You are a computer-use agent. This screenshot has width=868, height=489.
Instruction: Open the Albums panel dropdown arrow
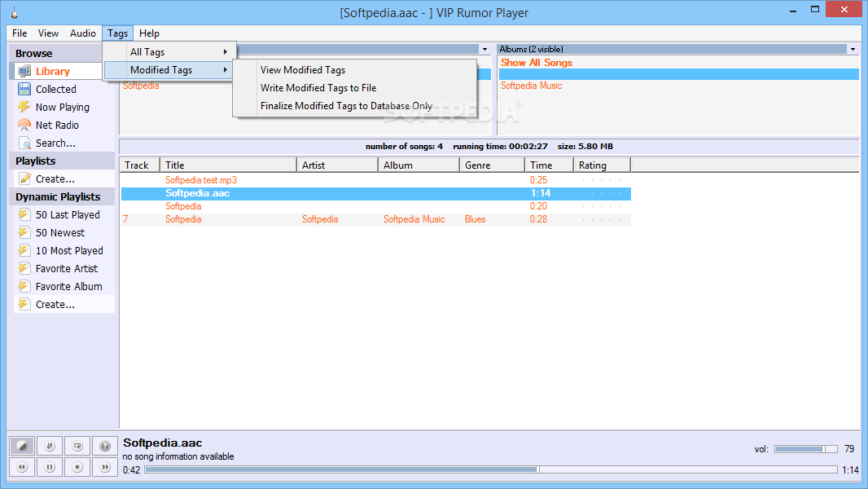pyautogui.click(x=853, y=49)
